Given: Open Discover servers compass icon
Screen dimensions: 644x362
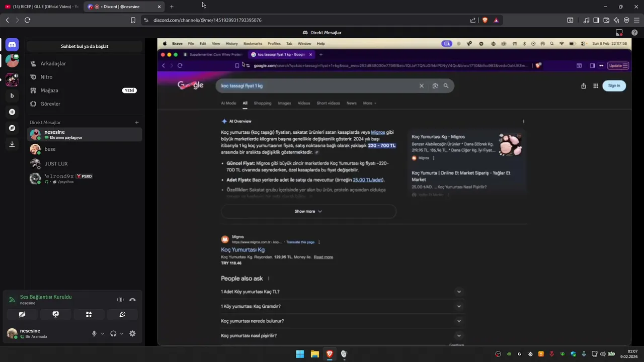Looking at the screenshot, I should coord(12,128).
